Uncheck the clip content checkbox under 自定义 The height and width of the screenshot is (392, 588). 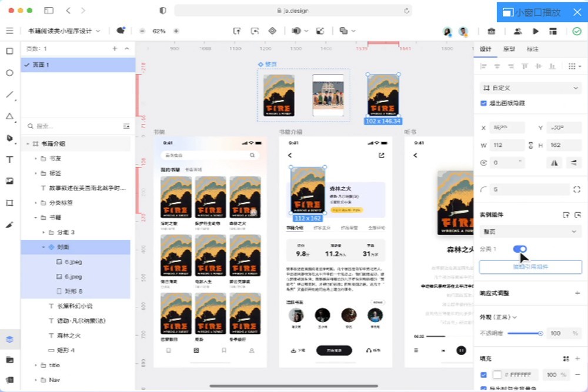coord(484,103)
